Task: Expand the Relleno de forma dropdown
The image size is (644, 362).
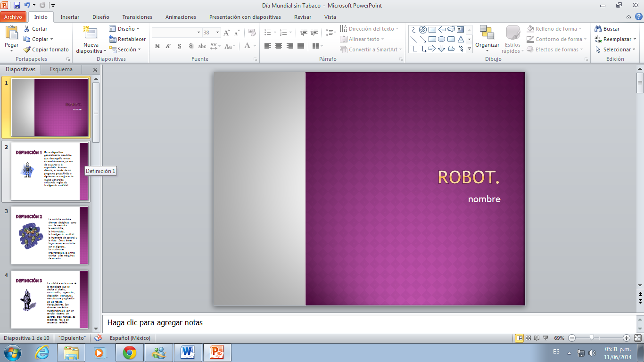Action: [580, 29]
